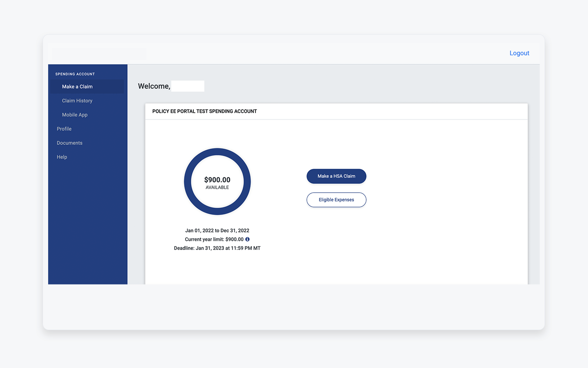The image size is (588, 368).
Task: View Eligible Expenses
Action: (336, 200)
